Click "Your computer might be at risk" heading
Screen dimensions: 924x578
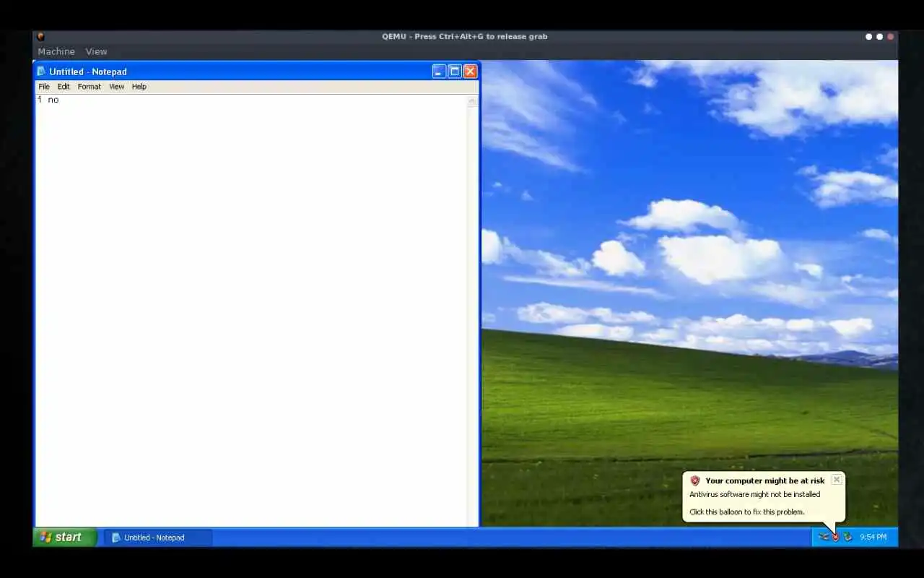pos(765,480)
